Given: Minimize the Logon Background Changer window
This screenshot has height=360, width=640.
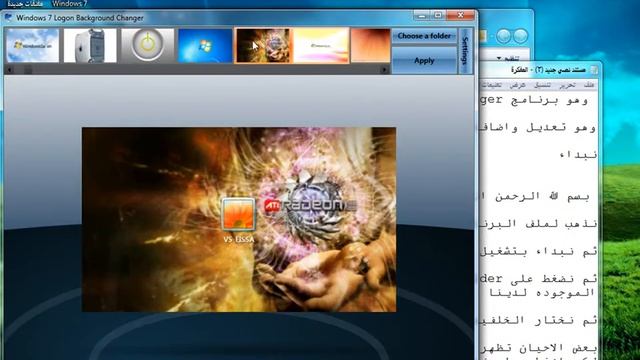Looking at the screenshot, I should click(422, 16).
